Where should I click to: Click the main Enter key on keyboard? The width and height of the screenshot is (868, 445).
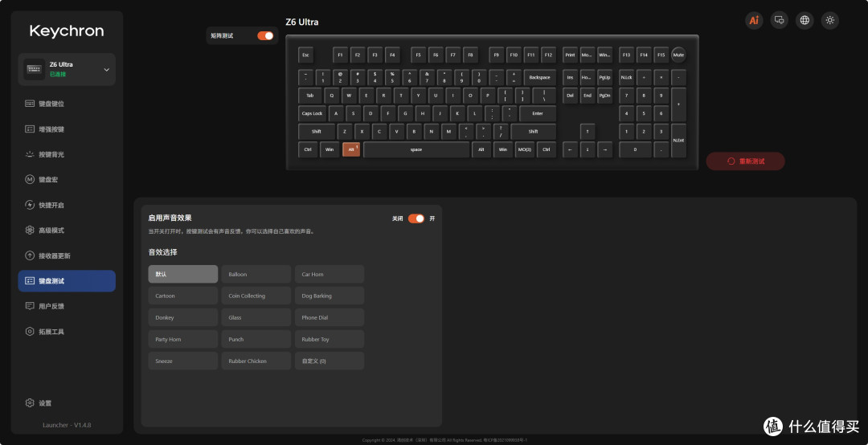[538, 113]
